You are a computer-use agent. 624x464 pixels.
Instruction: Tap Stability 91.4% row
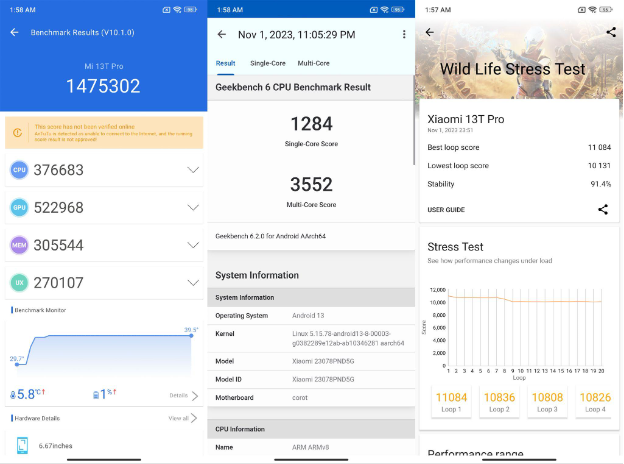point(519,184)
